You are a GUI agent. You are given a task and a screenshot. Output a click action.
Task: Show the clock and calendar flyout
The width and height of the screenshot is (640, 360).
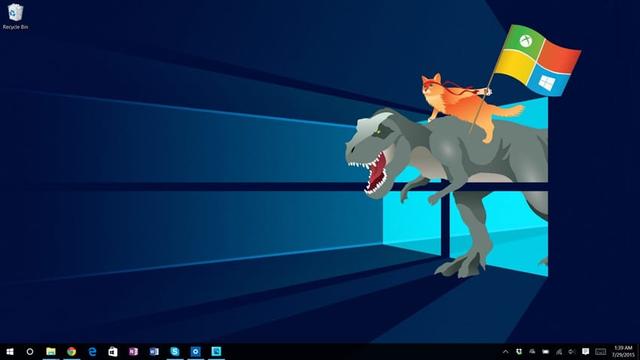click(x=624, y=351)
